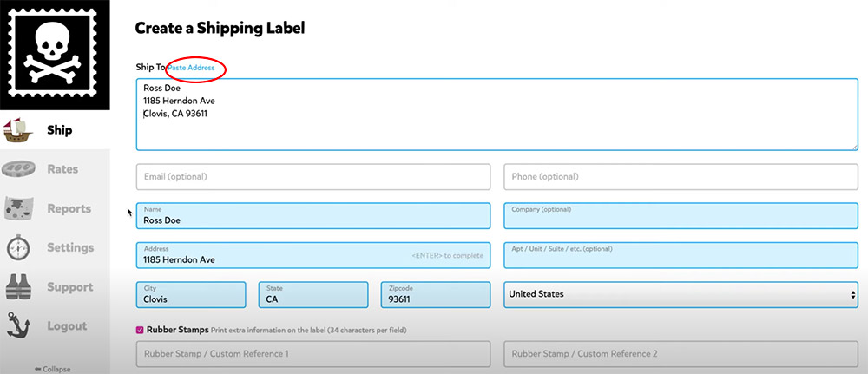Click the coin Rates icon
The height and width of the screenshot is (374, 868).
point(19,169)
